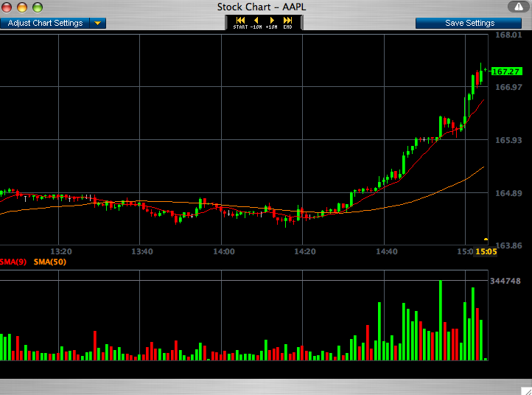Advance ten minutes with +10M arrow

click(x=271, y=22)
